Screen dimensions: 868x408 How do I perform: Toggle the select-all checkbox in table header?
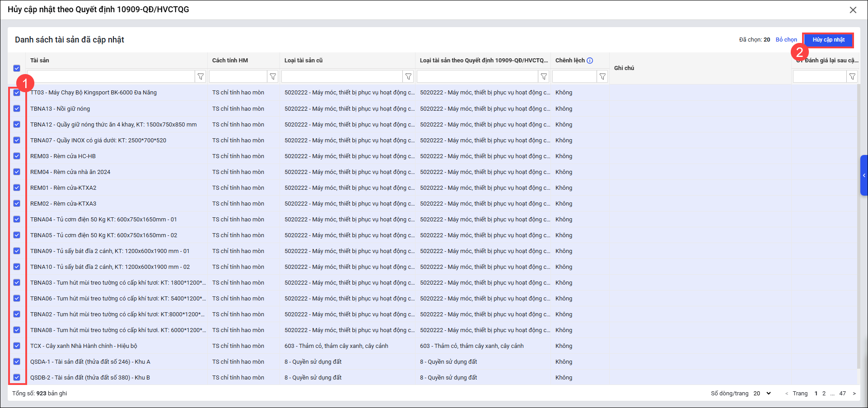(17, 68)
